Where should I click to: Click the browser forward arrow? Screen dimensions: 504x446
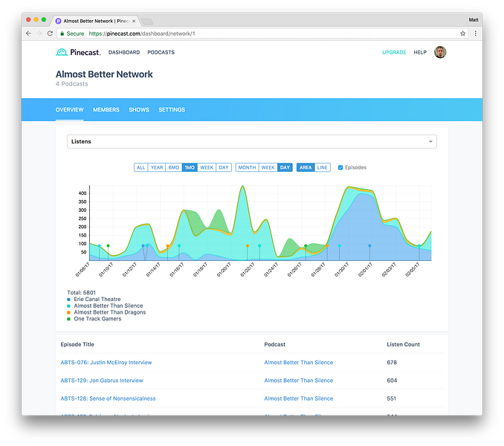39,33
